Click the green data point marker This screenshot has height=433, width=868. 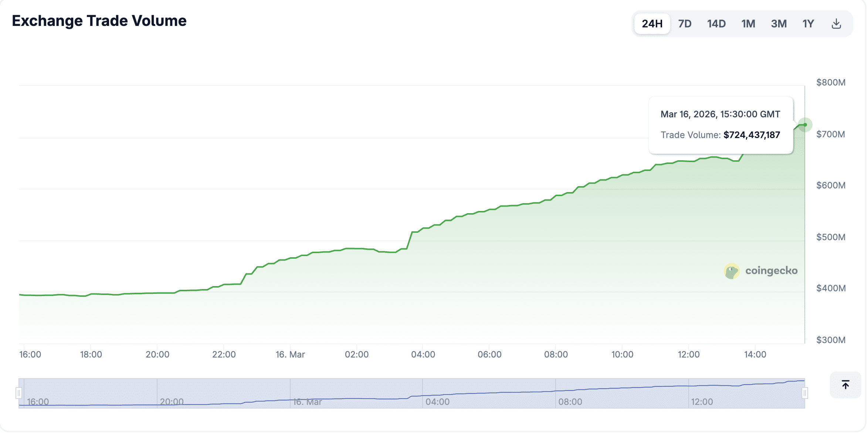(805, 125)
